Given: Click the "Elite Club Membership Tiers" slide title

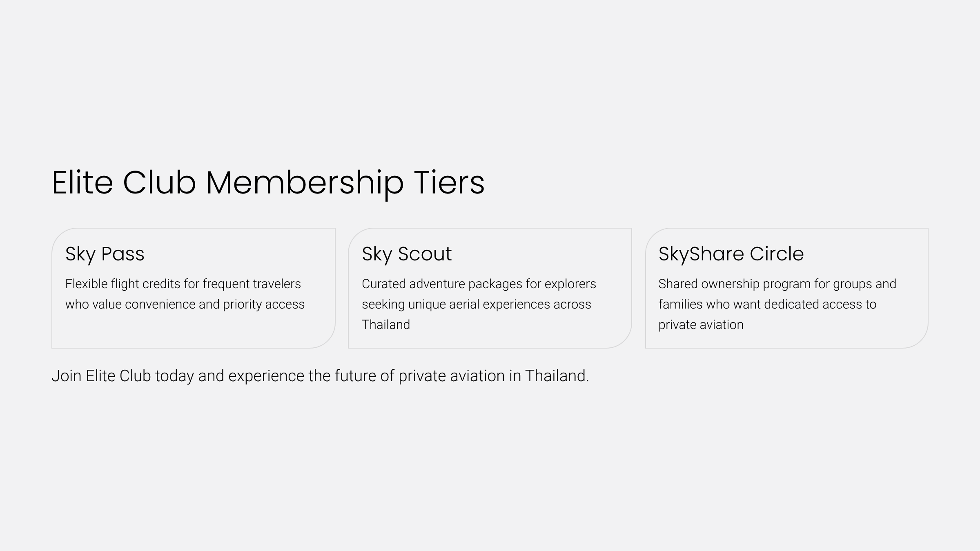Looking at the screenshot, I should [268, 182].
